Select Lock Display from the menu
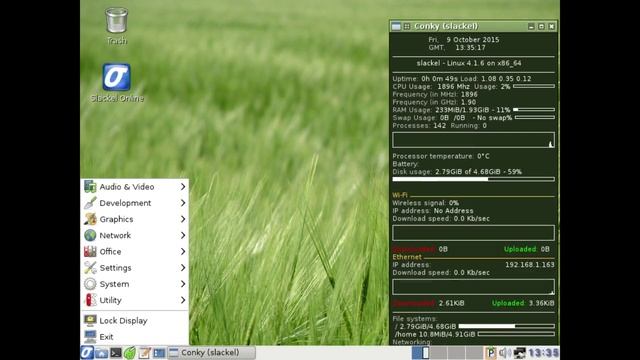 (135, 320)
